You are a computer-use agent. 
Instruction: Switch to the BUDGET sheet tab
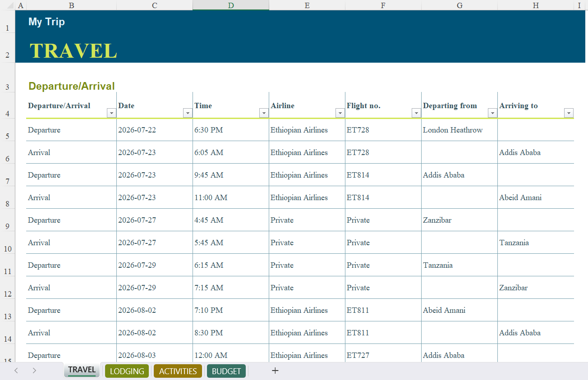tap(226, 371)
